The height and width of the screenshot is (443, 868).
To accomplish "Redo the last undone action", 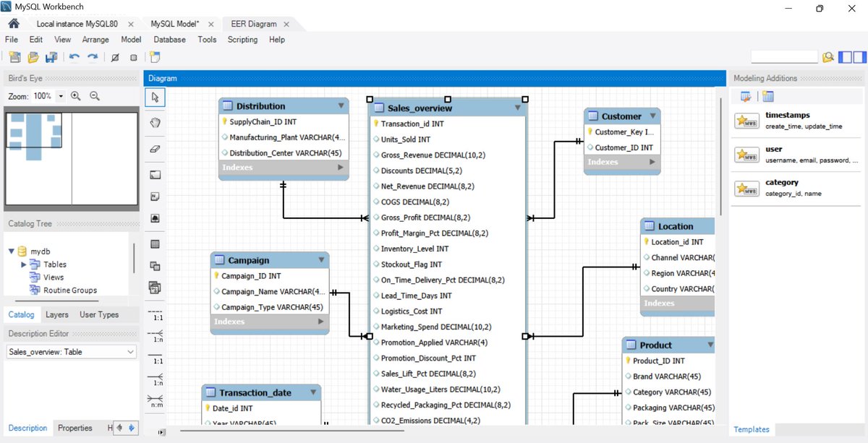I will pos(93,57).
